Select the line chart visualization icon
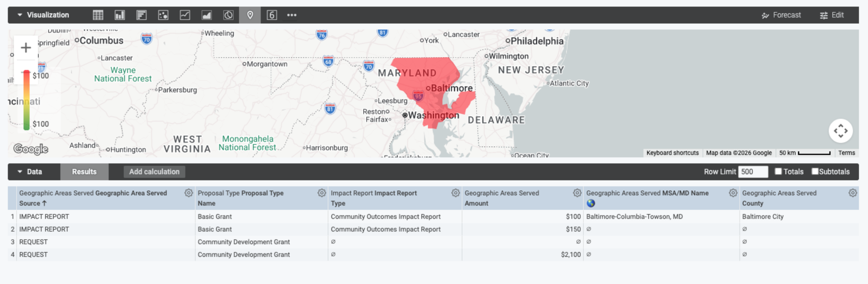The image size is (868, 284). tap(185, 15)
